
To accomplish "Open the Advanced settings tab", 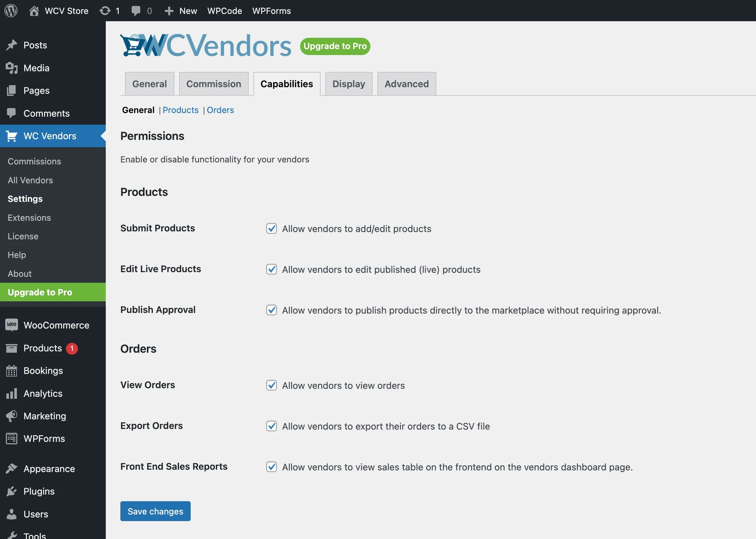I will [407, 84].
